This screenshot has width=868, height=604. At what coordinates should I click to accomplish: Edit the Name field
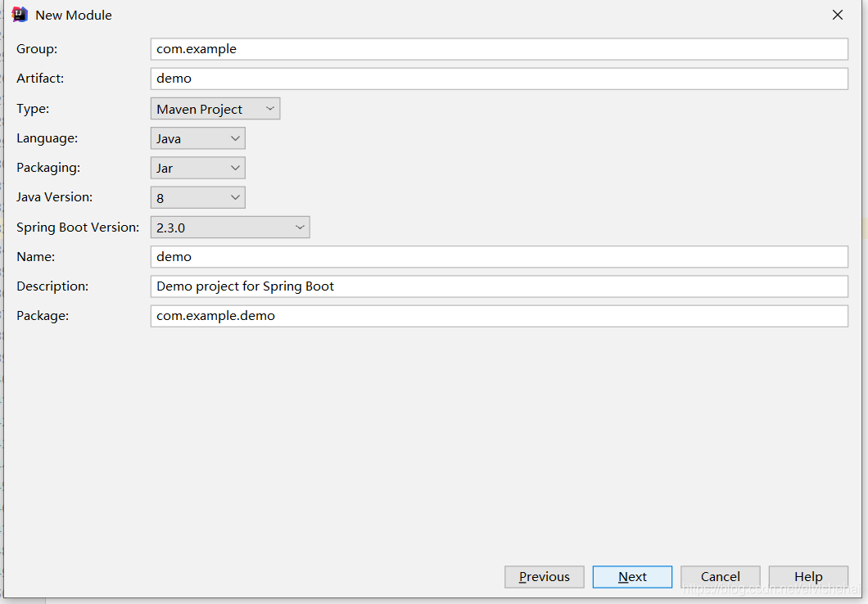point(499,257)
